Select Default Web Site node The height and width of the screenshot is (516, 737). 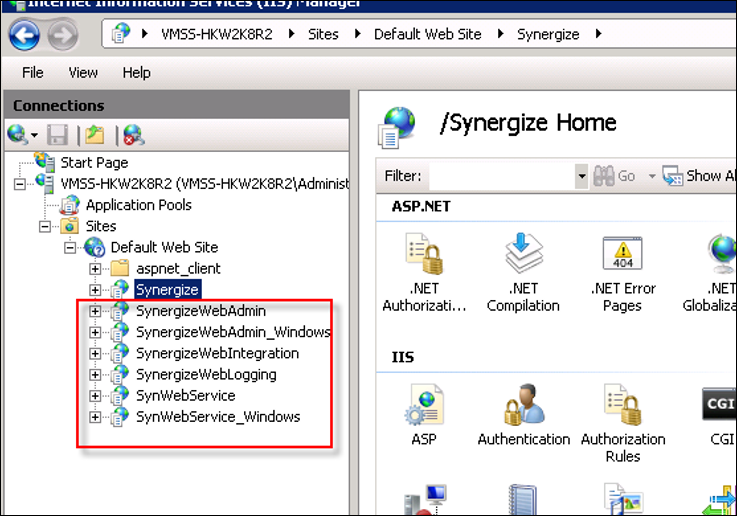(x=164, y=247)
